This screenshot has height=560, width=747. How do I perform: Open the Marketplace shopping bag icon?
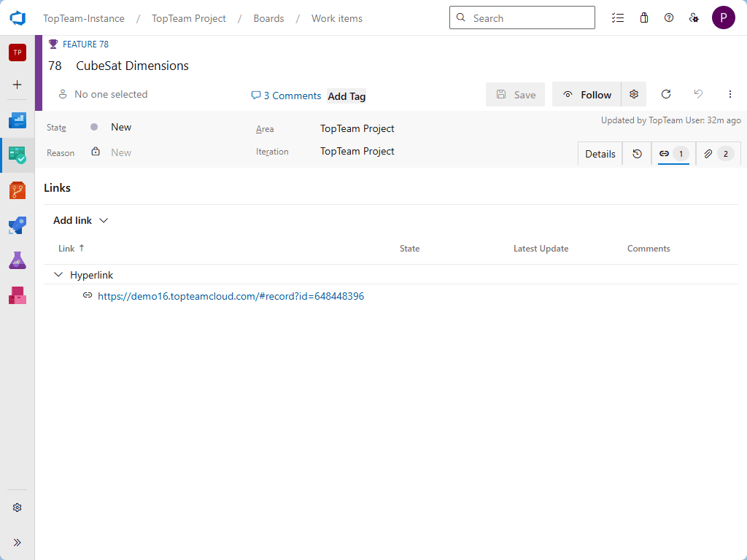coord(643,18)
